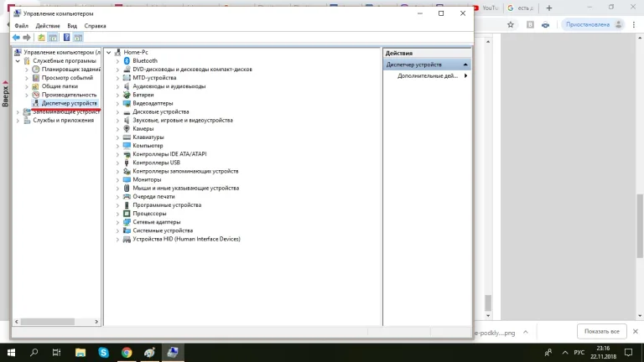644x362 pixels.
Task: Select the Мониторы monitor icon
Action: 127,179
